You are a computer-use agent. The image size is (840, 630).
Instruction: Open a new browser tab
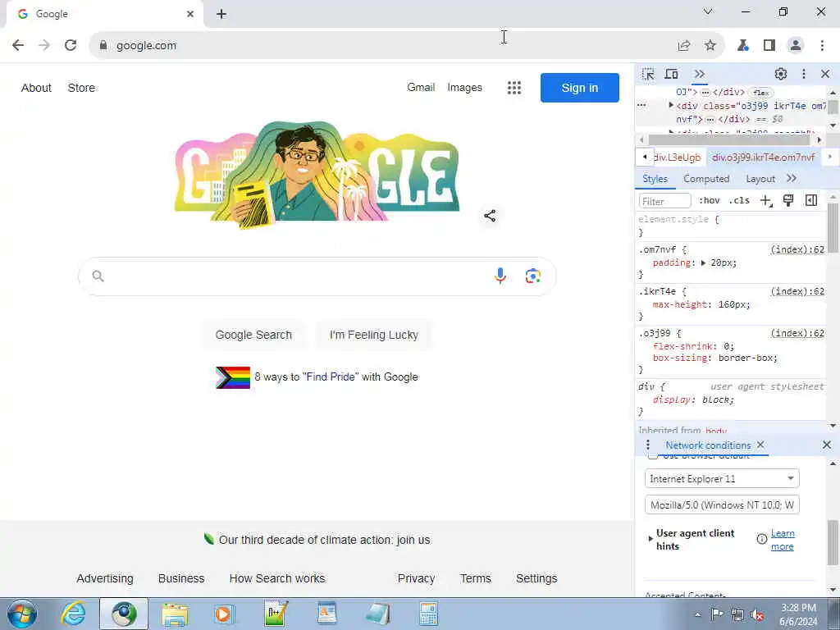point(221,14)
